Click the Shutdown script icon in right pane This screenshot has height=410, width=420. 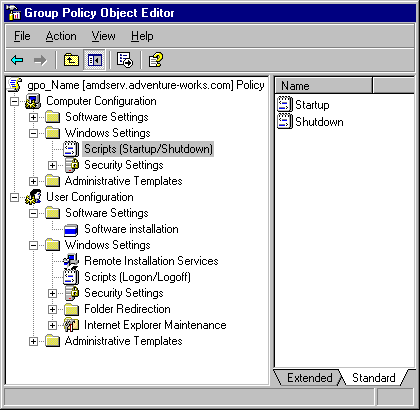tap(285, 121)
